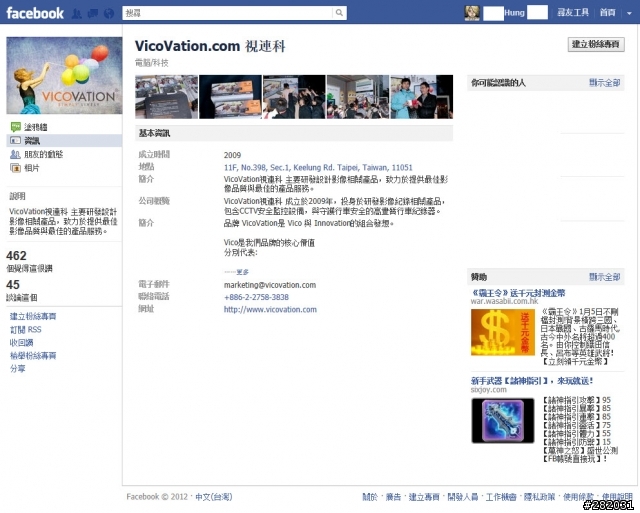Click the 電腦/科技 category text
The image size is (640, 513).
click(152, 63)
